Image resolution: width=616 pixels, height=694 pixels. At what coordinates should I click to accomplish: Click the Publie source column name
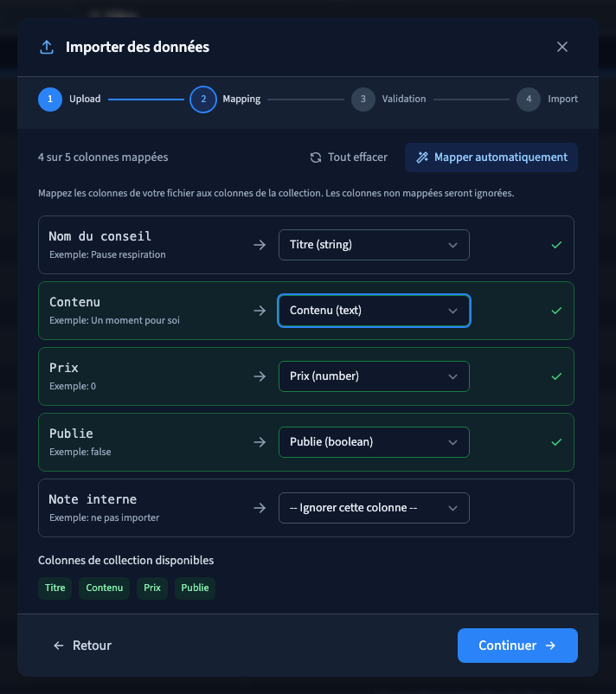point(71,434)
